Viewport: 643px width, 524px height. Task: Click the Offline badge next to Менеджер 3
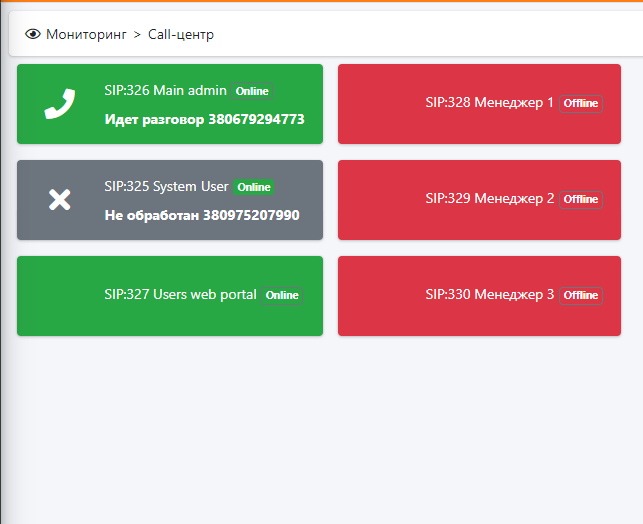click(580, 295)
